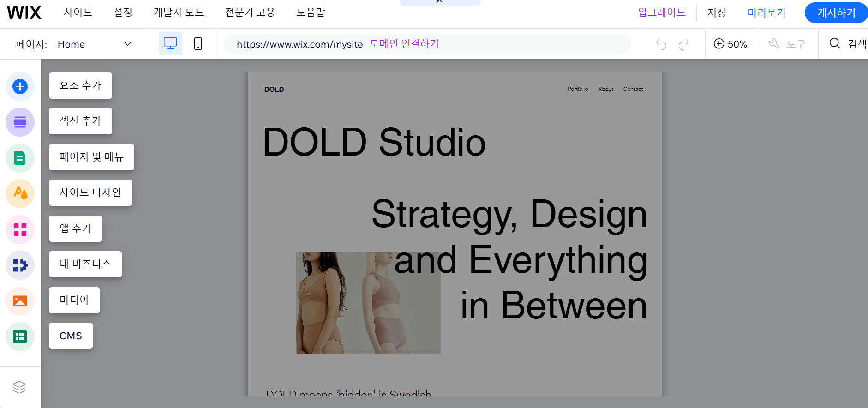Select the DOLD logo text on canvas

point(274,90)
